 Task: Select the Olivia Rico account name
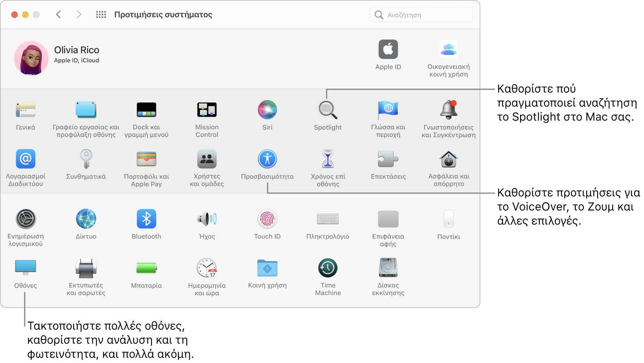[77, 50]
